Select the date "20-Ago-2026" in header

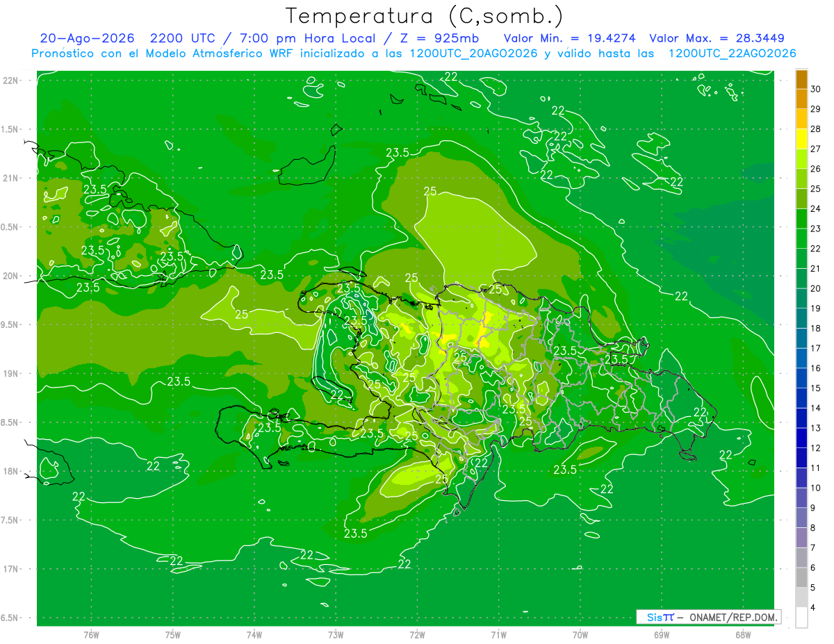tap(88, 38)
